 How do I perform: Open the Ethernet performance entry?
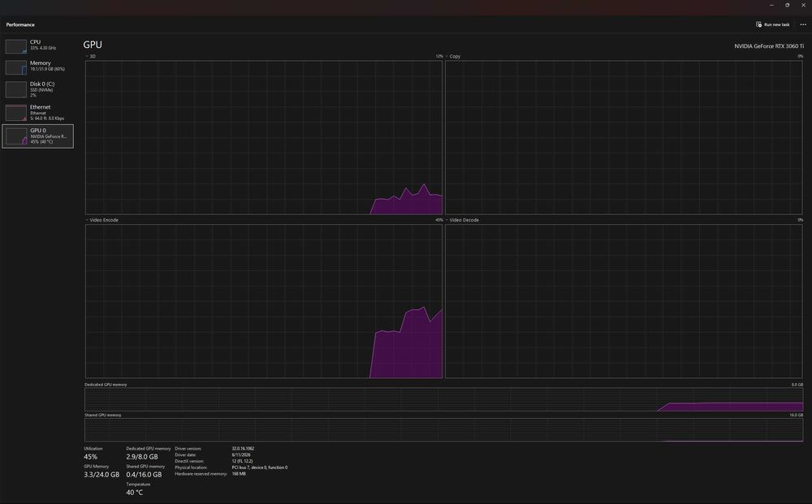click(x=38, y=112)
